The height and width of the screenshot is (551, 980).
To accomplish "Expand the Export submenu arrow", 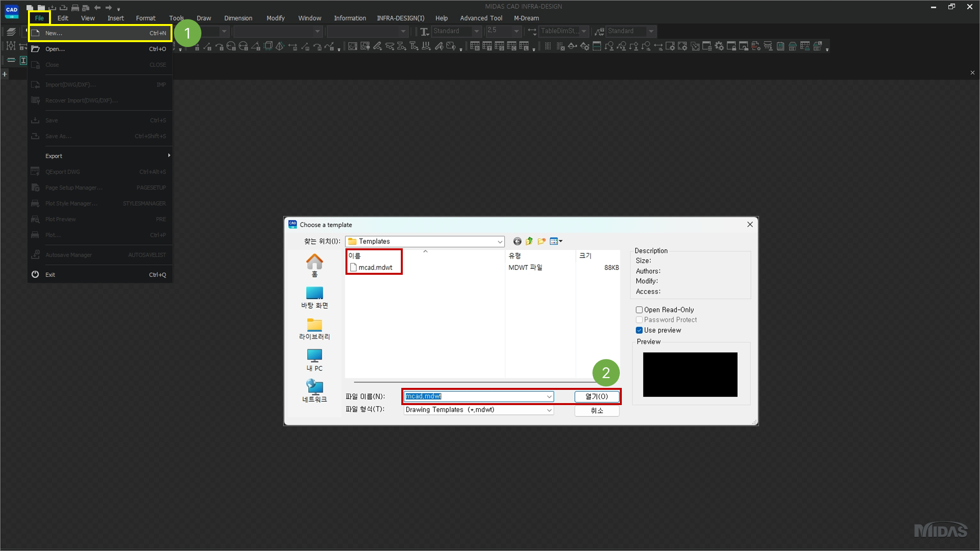I will tap(169, 156).
